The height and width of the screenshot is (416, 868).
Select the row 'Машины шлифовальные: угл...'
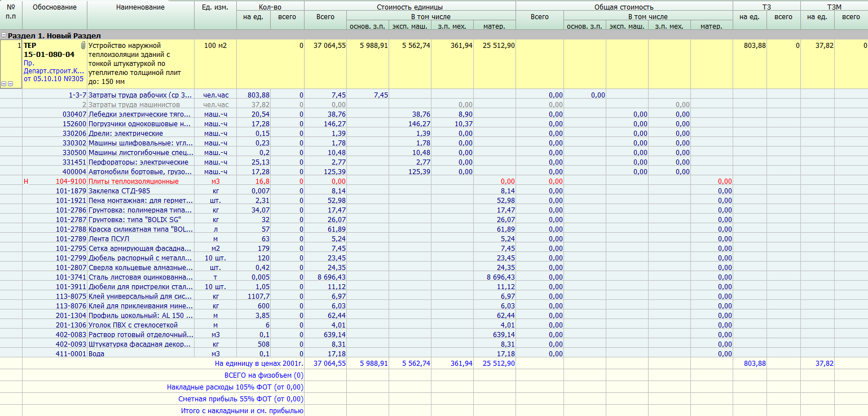point(434,143)
